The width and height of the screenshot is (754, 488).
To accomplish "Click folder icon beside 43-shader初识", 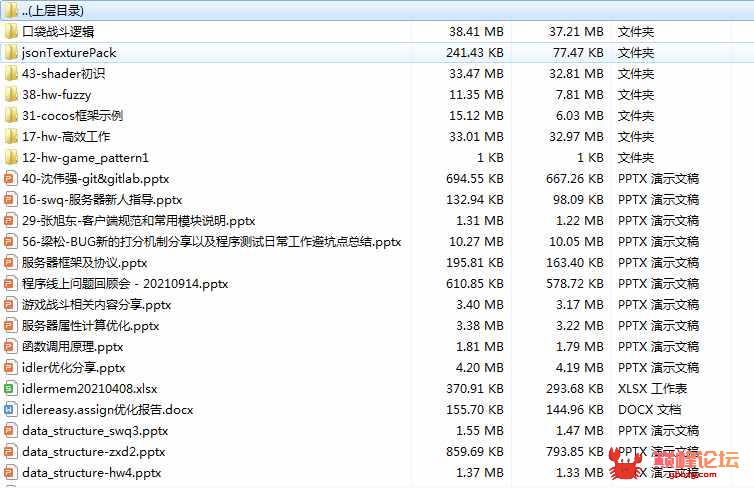I will [11, 74].
